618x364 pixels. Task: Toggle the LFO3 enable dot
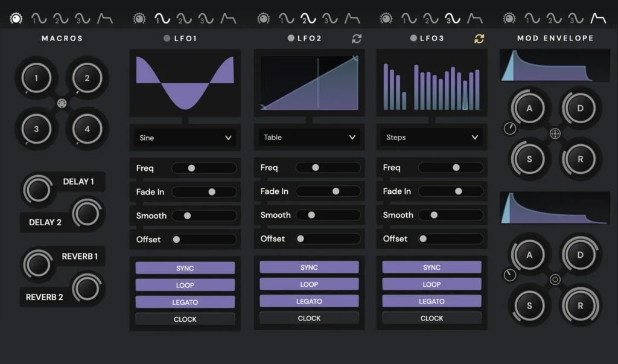tap(413, 38)
